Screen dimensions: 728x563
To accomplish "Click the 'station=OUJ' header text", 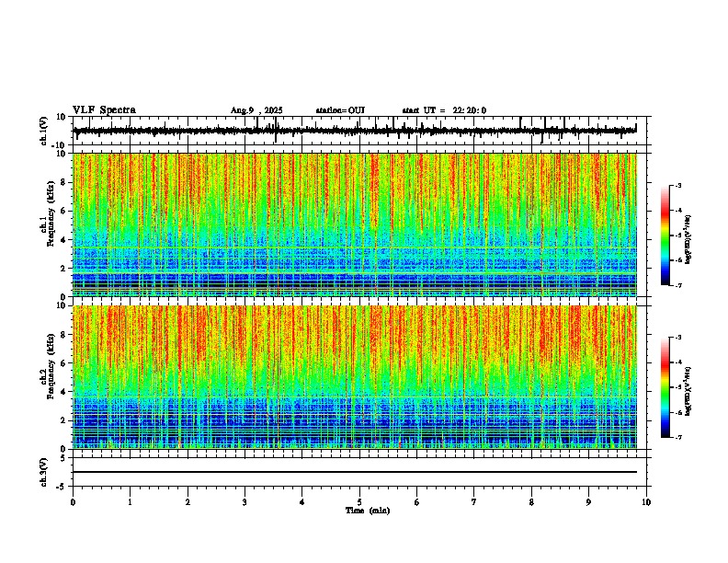I will [x=340, y=110].
